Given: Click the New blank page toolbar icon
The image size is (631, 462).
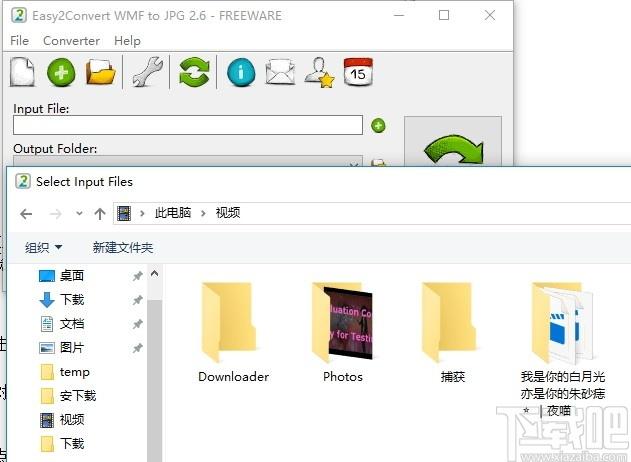Looking at the screenshot, I should [22, 72].
